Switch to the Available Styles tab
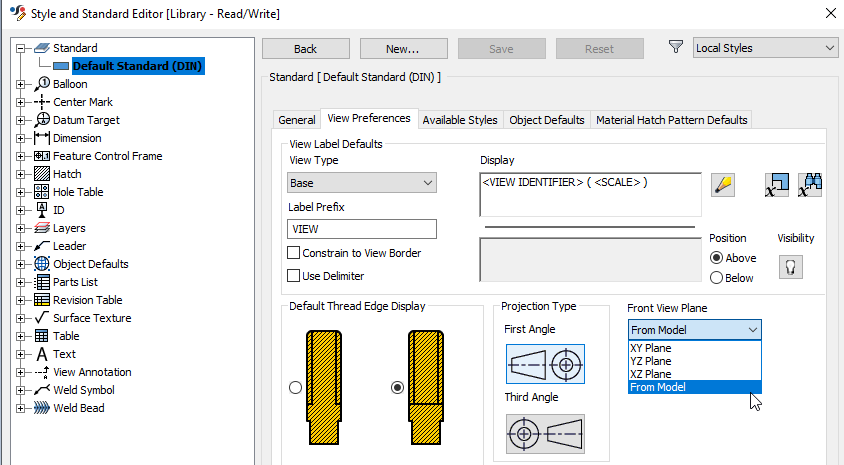The height and width of the screenshot is (465, 844). (460, 120)
